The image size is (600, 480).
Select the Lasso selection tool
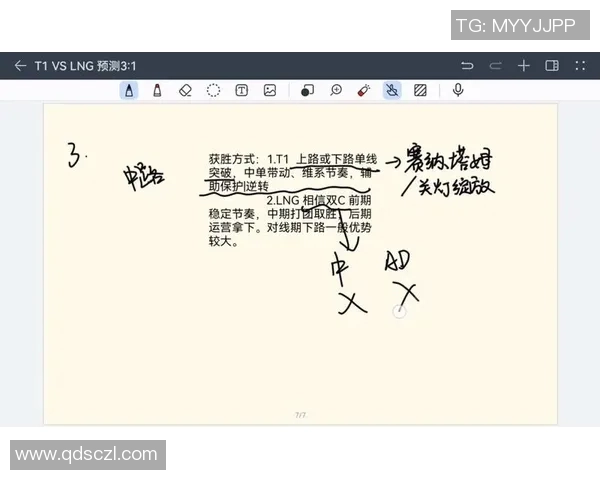[213, 91]
